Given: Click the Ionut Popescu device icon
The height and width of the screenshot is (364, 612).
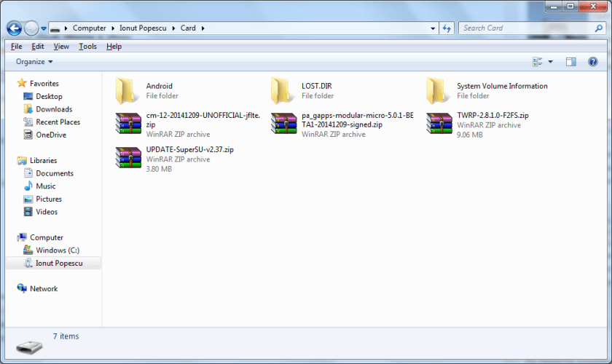Looking at the screenshot, I should tap(28, 263).
